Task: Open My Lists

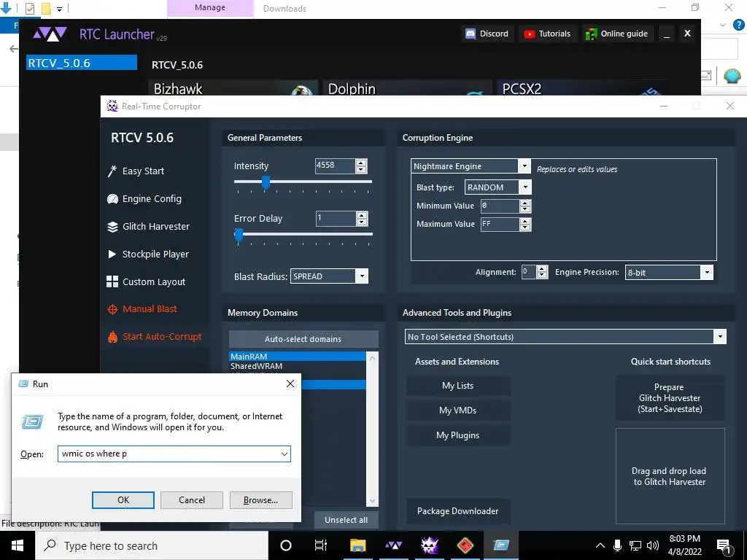Action: [x=458, y=386]
